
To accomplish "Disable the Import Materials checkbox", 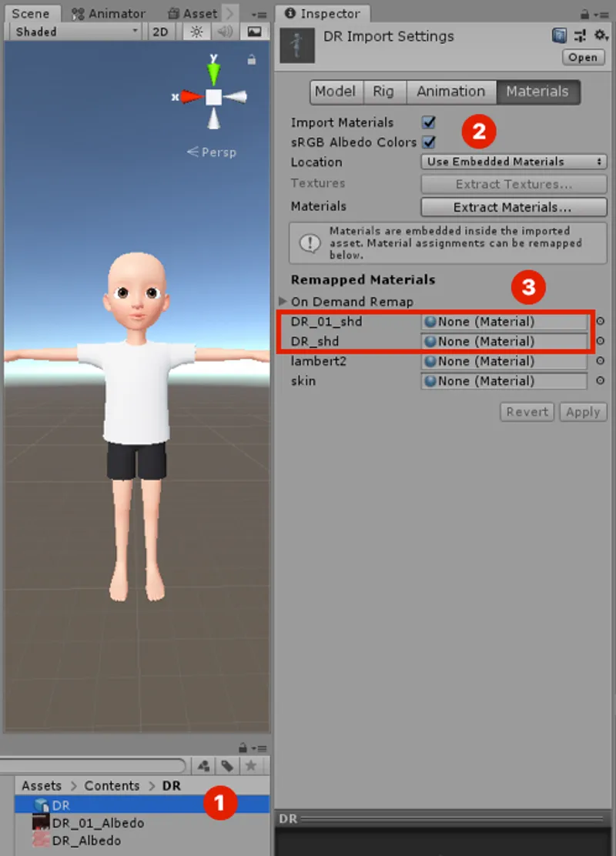I will click(x=428, y=122).
